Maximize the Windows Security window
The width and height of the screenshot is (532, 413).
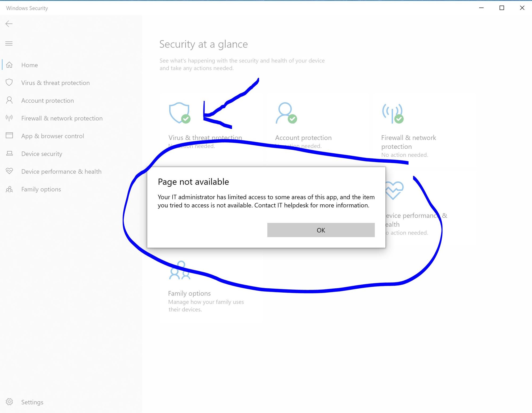(502, 8)
